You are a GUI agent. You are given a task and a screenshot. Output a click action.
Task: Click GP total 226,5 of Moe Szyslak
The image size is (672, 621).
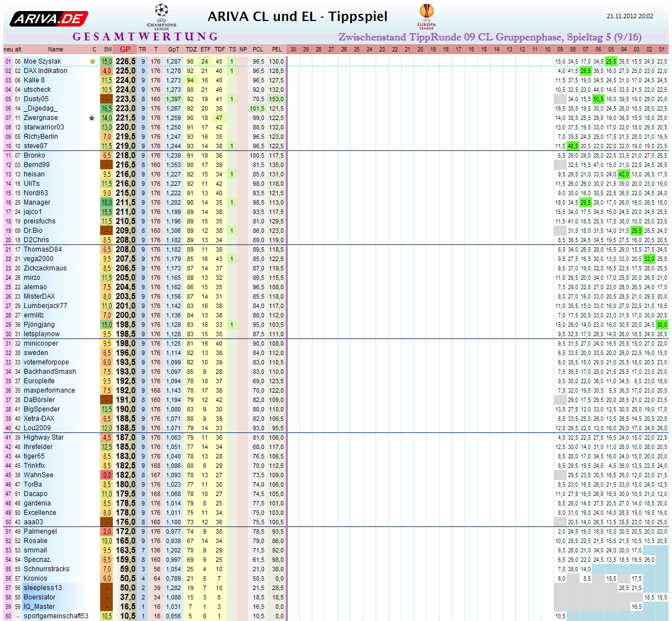click(x=126, y=61)
